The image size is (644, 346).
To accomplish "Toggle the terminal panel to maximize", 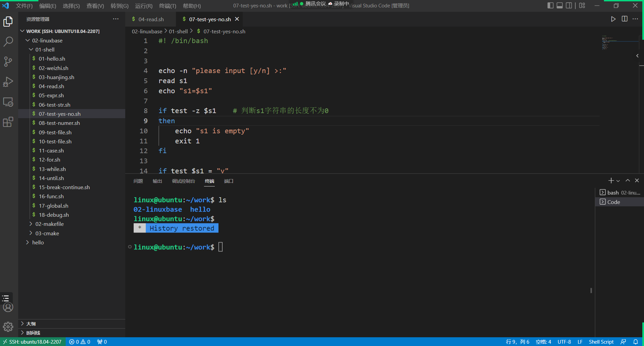I will [x=628, y=180].
